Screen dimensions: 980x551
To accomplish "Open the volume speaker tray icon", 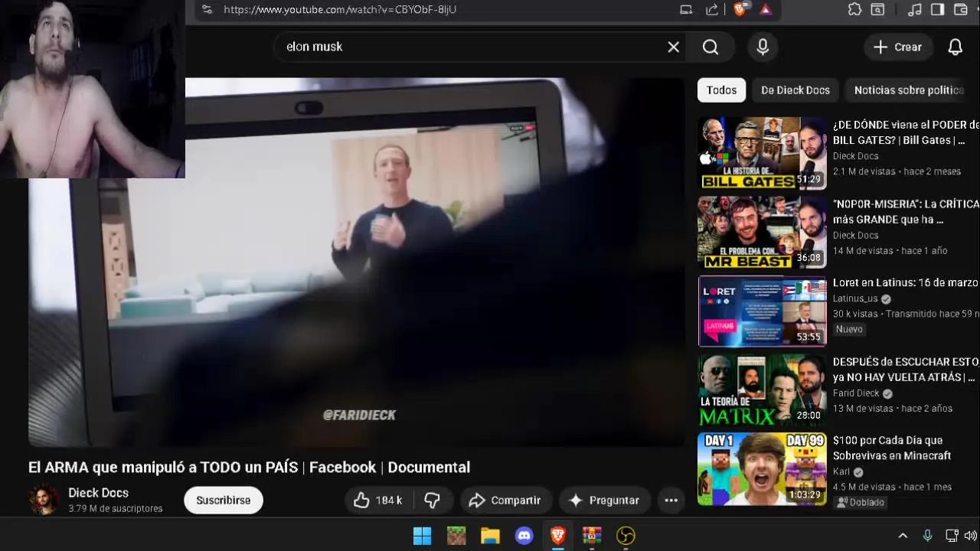I will [970, 536].
